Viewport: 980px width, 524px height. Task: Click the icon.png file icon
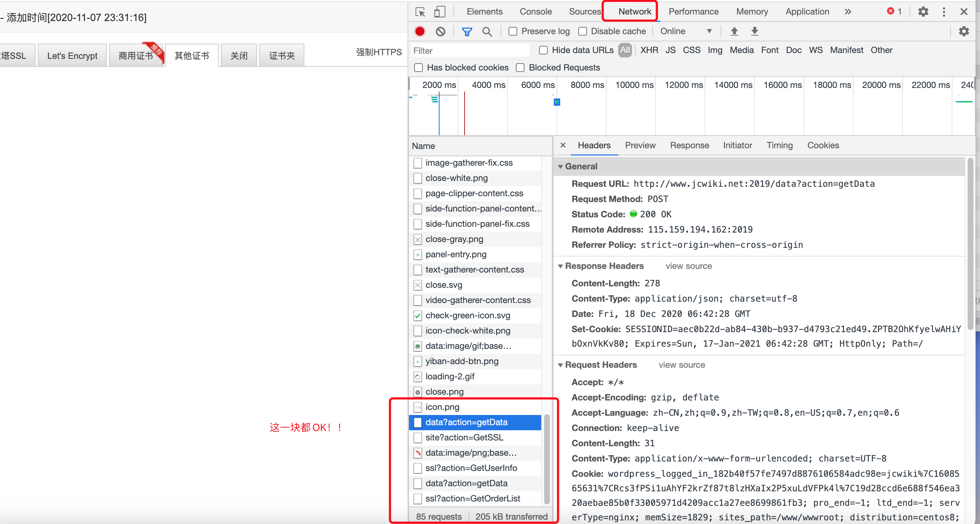pos(417,407)
